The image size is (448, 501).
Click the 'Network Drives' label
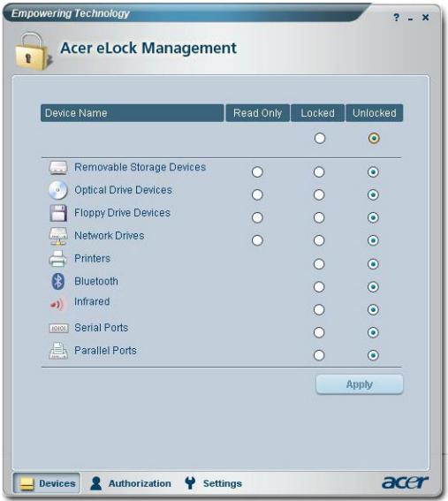pyautogui.click(x=109, y=236)
